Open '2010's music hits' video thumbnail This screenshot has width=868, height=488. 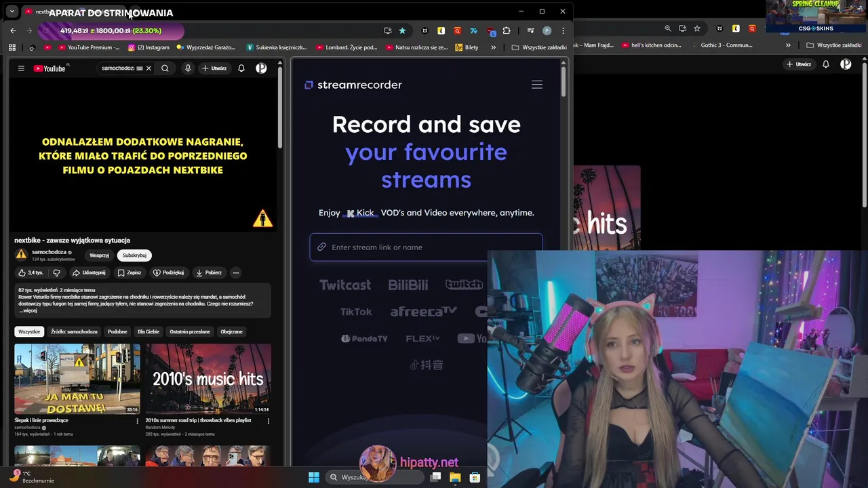pyautogui.click(x=208, y=379)
